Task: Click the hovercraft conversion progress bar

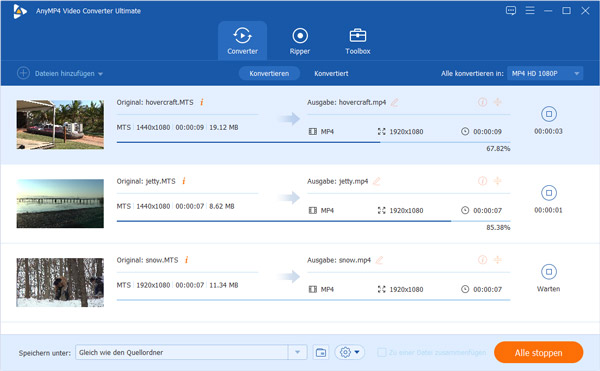Action: point(313,142)
